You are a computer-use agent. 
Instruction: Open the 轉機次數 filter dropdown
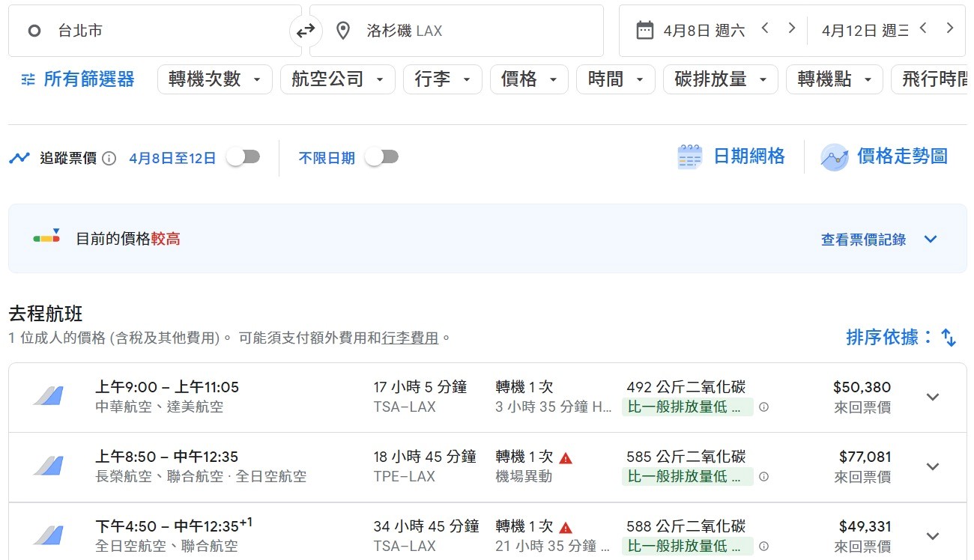[214, 79]
